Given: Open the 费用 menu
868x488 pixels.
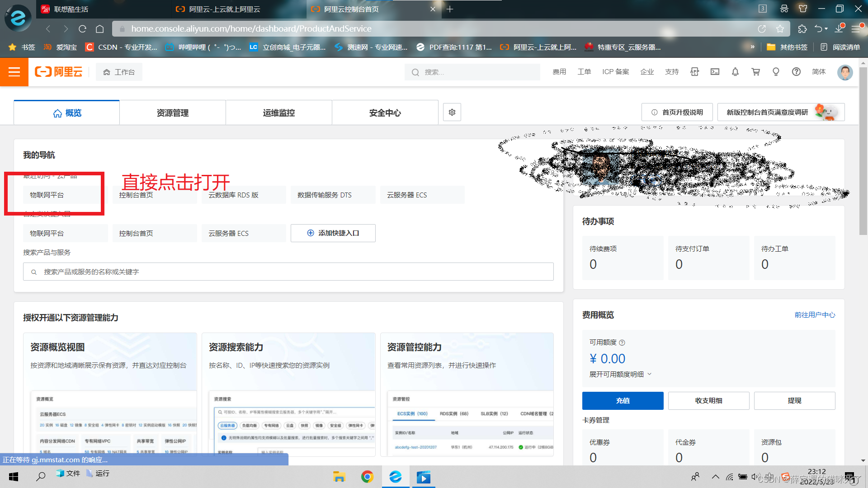Looking at the screenshot, I should point(559,72).
